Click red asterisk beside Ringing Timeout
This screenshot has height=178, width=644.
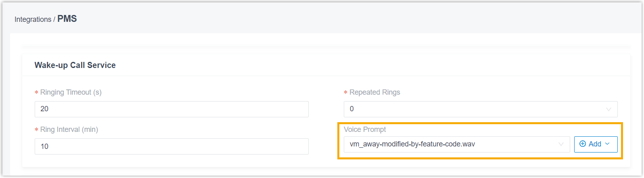pyautogui.click(x=36, y=93)
